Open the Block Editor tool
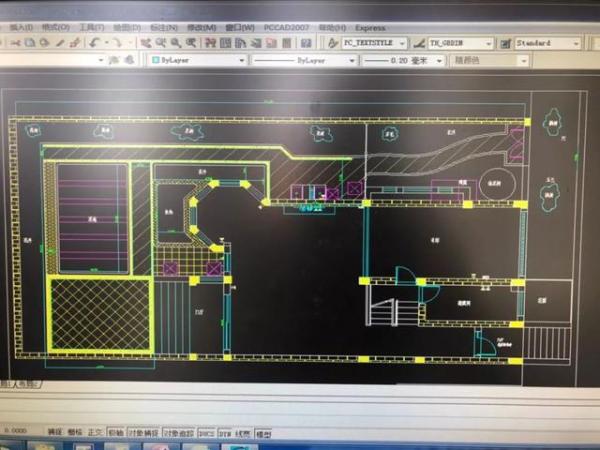 (75, 43)
